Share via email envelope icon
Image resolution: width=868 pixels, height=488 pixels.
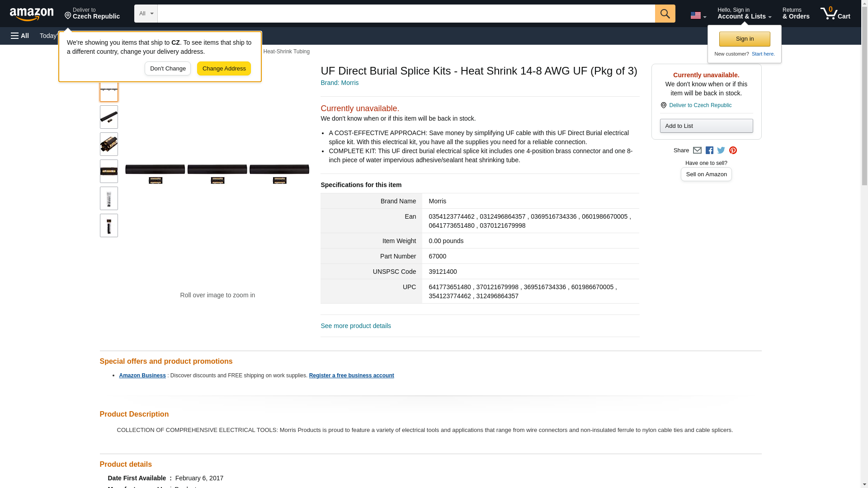[x=697, y=150]
